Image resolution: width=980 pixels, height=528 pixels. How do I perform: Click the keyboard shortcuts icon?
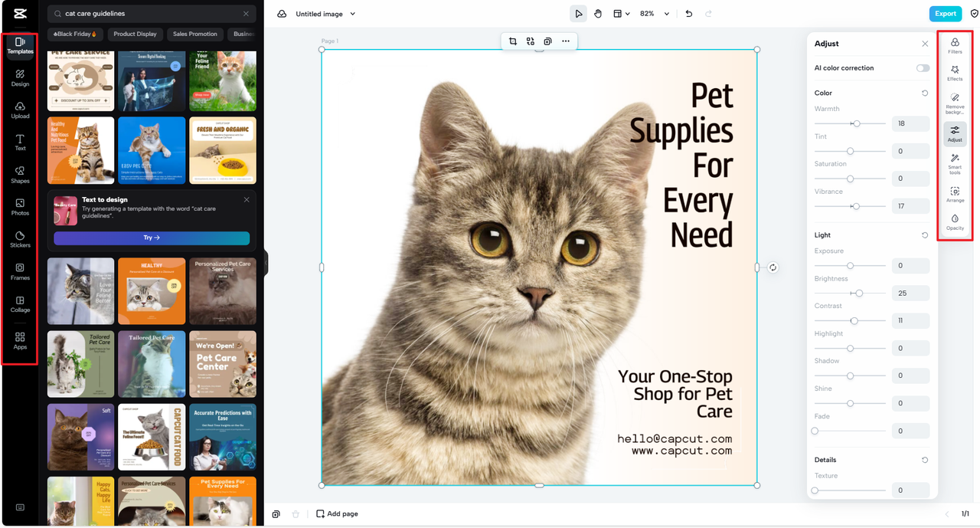tap(20, 507)
